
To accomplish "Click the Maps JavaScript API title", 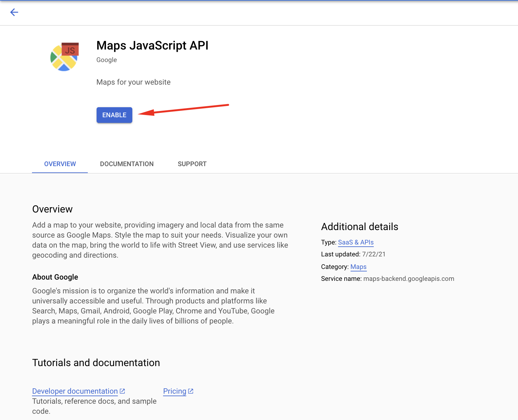I will [152, 45].
